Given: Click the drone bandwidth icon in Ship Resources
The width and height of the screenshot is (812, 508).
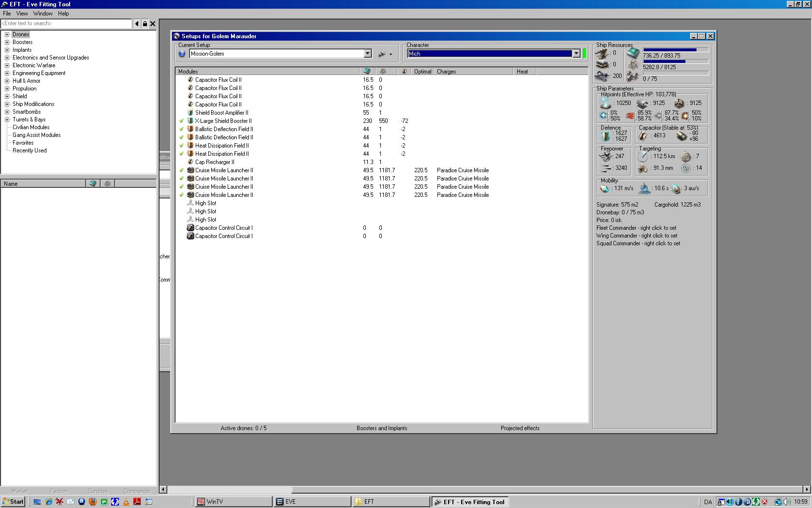Looking at the screenshot, I should [x=633, y=76].
